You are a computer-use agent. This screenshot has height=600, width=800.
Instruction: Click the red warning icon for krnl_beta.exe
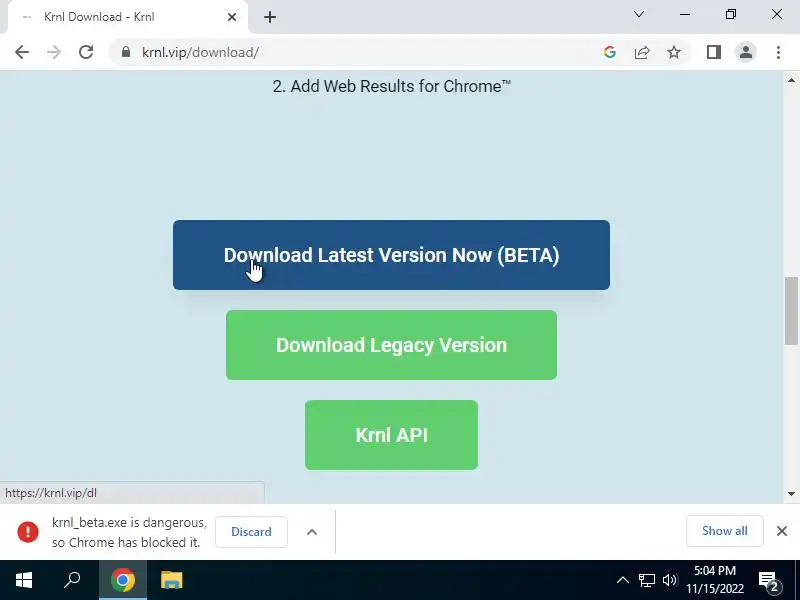[x=28, y=532]
